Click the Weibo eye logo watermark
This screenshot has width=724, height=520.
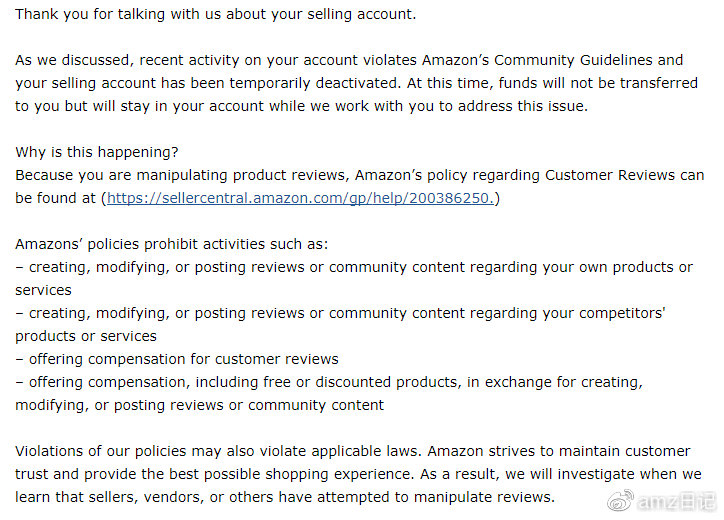coord(621,502)
